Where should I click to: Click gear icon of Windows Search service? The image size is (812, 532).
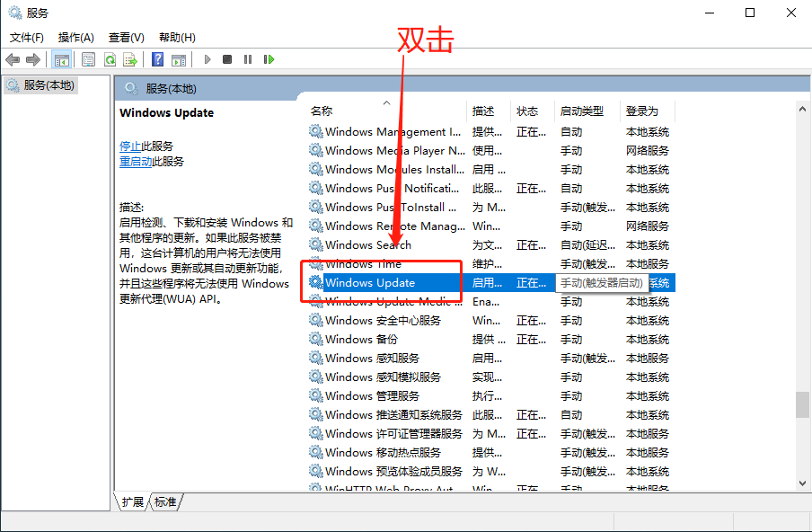(x=316, y=244)
